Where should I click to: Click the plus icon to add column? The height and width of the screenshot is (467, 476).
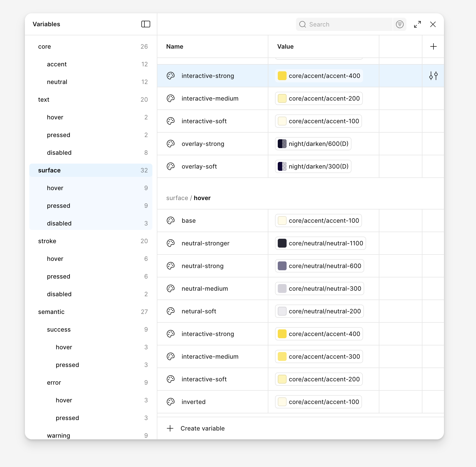click(x=433, y=46)
